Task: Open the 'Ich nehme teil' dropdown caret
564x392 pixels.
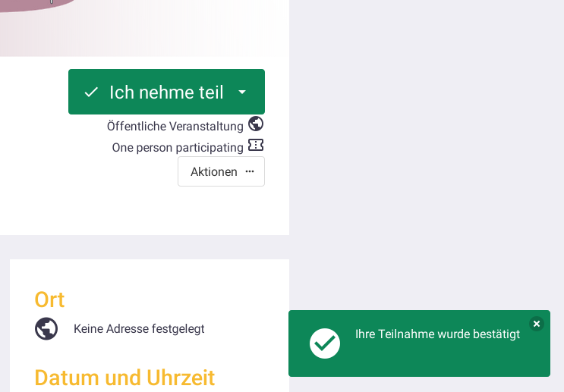Action: pos(242,92)
